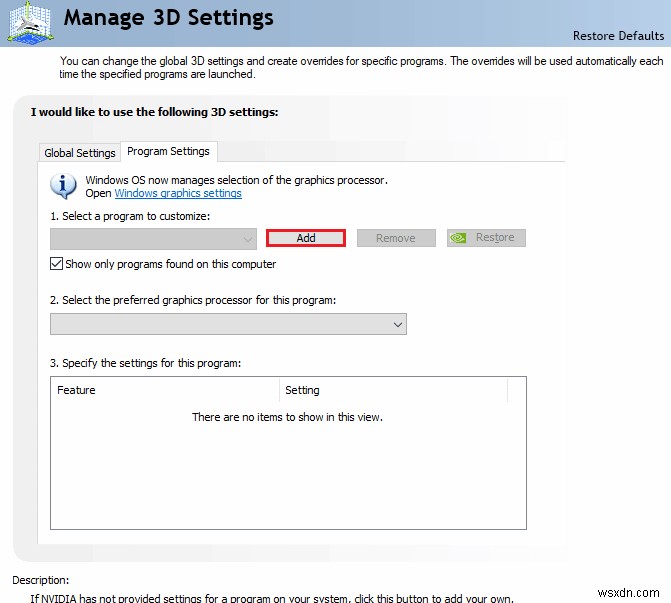Click the NVIDIA logo on the Restore button
Viewport: 671px width, 603px height.
tap(458, 238)
